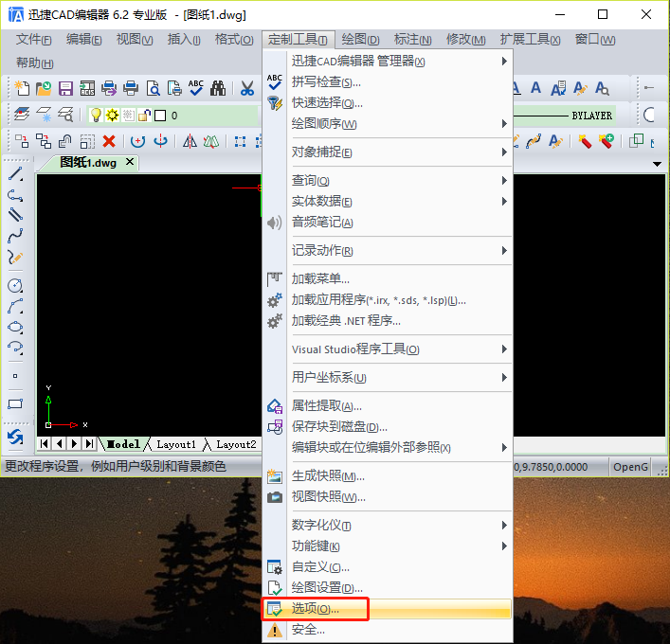Screen dimensions: 670x644
Task: Click the New drawing icon in toolbar
Action: pyautogui.click(x=22, y=88)
